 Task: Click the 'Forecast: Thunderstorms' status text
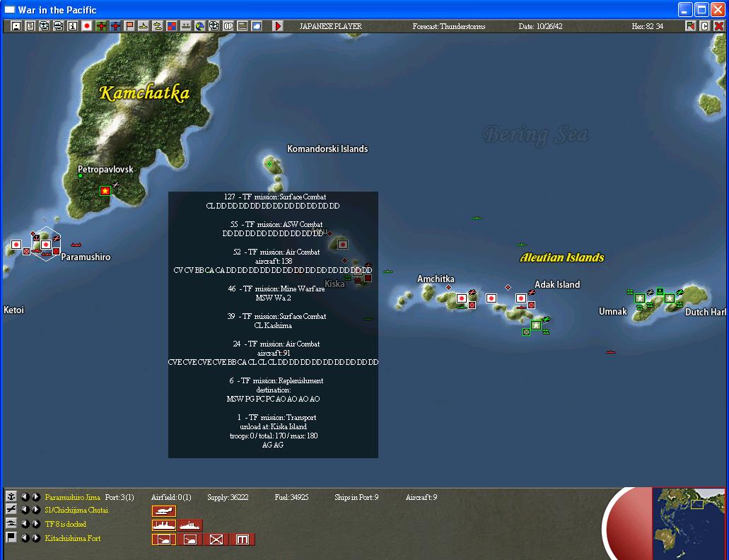coord(449,26)
